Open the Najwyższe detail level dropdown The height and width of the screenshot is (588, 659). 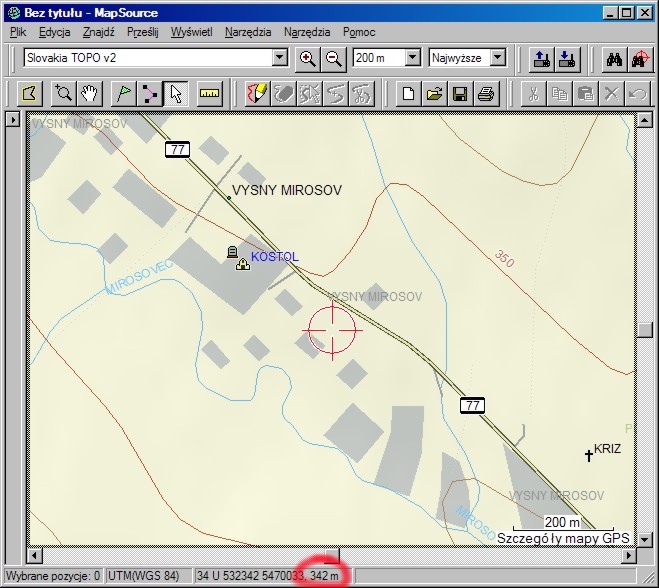[498, 57]
